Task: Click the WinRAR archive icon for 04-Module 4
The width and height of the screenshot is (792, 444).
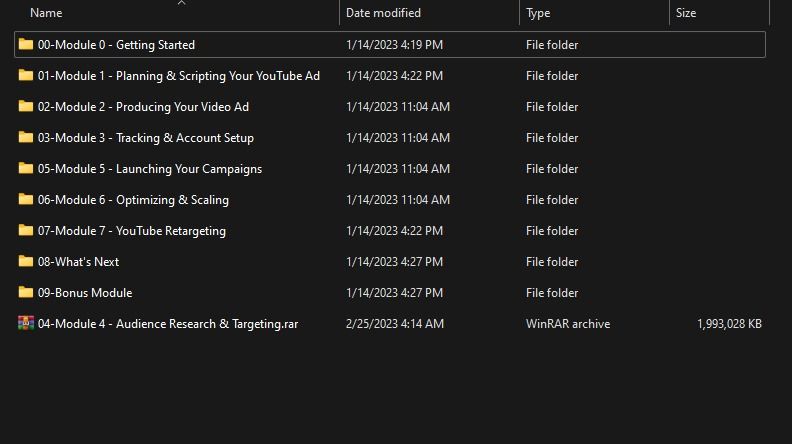Action: coord(26,323)
